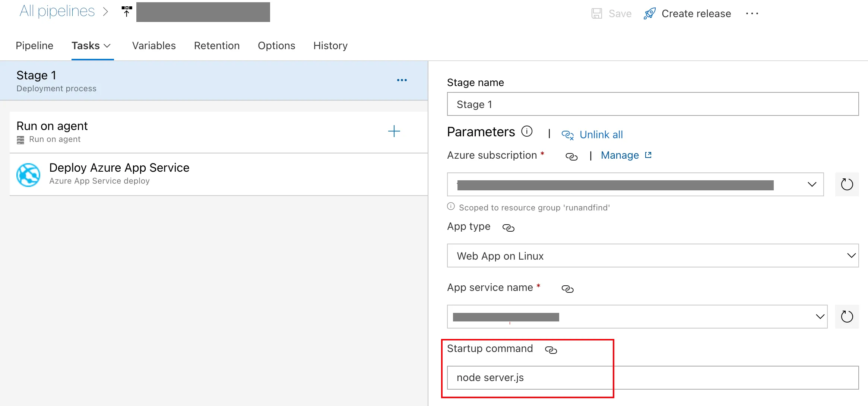
Task: Open the History tab
Action: [x=330, y=46]
